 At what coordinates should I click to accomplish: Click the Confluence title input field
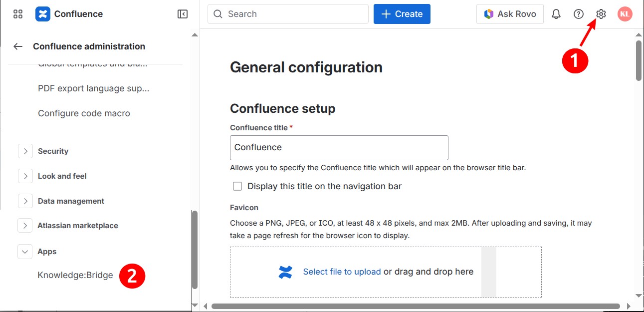(x=339, y=148)
